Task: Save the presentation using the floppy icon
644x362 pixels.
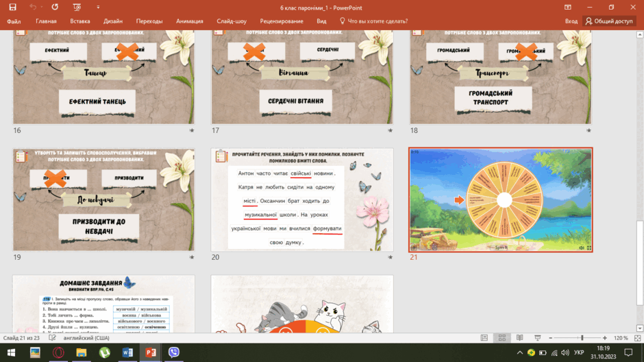Action: tap(13, 7)
